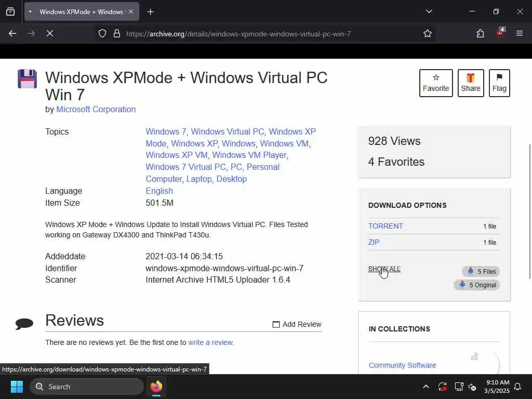Screen dimensions: 532x399
Task: Click the site security padlock icon
Action: point(117,34)
